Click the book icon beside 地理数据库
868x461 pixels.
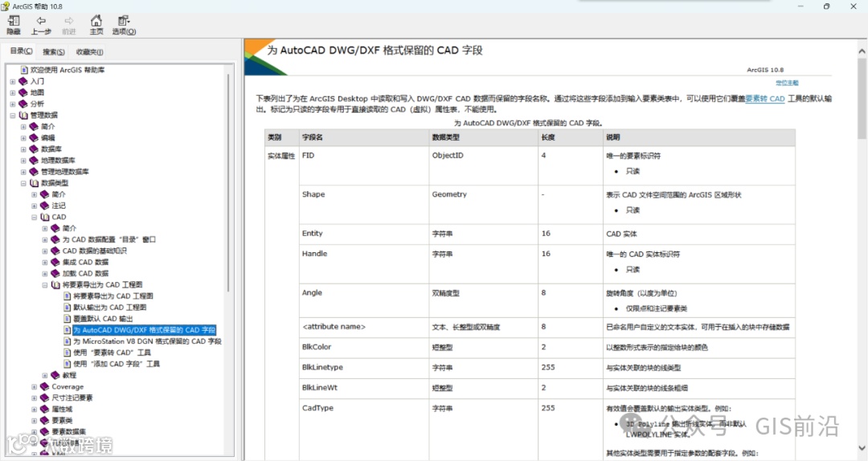point(34,161)
